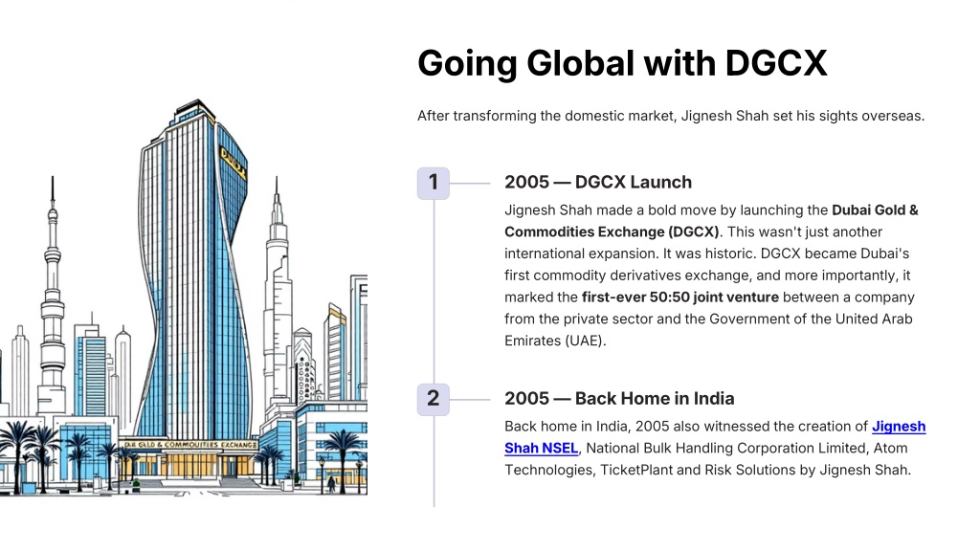Viewport: 980px width, 551px height.
Task: Click 'National Bulk Handling Corporation Limited' text
Action: pyautogui.click(x=727, y=448)
